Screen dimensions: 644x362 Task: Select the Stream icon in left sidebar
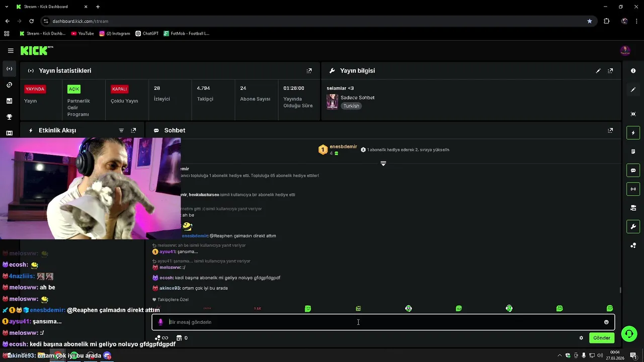click(9, 69)
